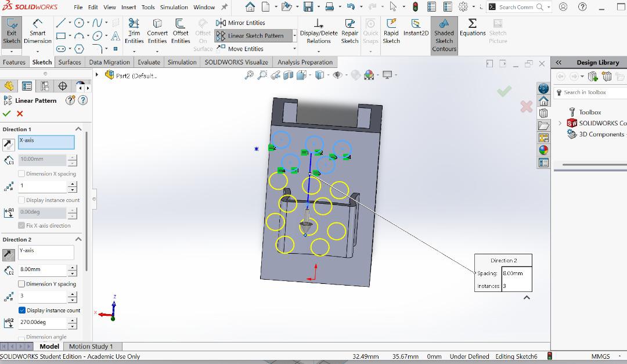The image size is (627, 364).
Task: Open the Section View icon in viewport toolbar
Action: [289, 75]
